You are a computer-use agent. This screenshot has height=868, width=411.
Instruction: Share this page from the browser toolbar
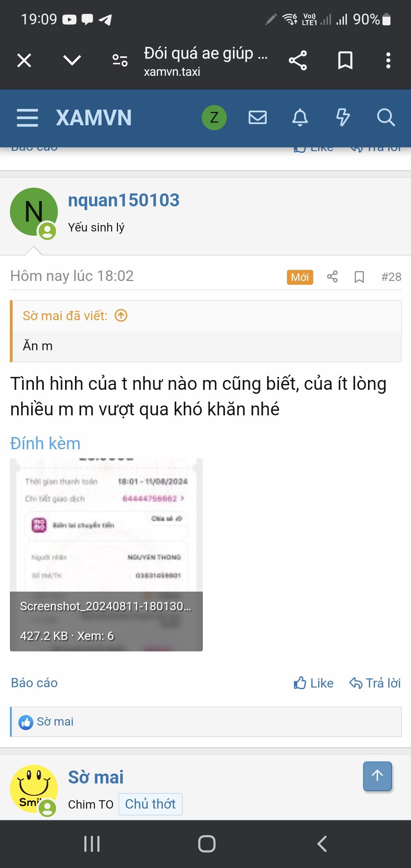click(x=298, y=60)
